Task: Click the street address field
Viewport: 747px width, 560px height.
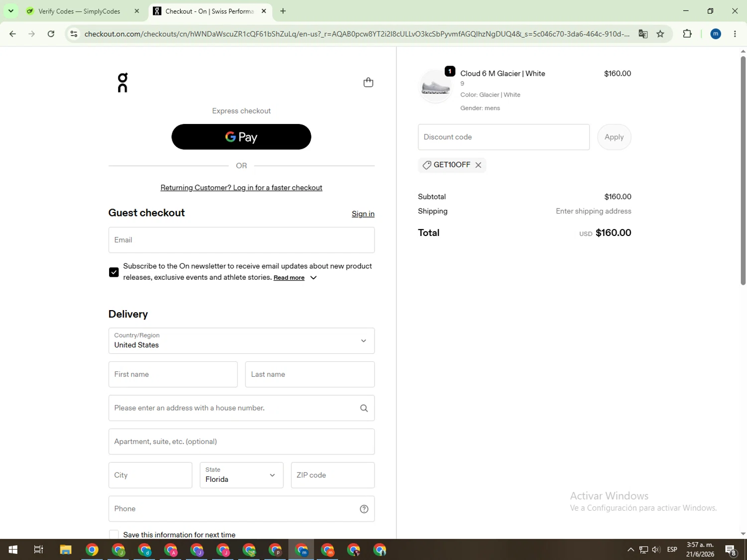Action: click(242, 408)
